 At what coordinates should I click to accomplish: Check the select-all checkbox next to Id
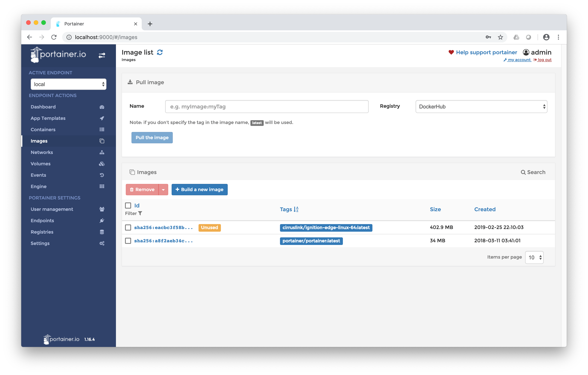pyautogui.click(x=128, y=205)
